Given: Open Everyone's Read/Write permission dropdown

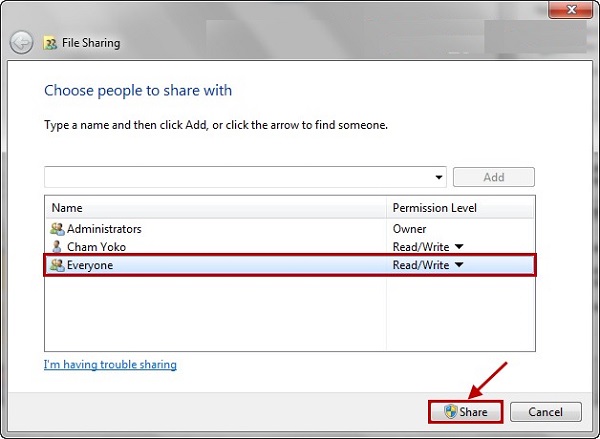Looking at the screenshot, I should coord(459,265).
